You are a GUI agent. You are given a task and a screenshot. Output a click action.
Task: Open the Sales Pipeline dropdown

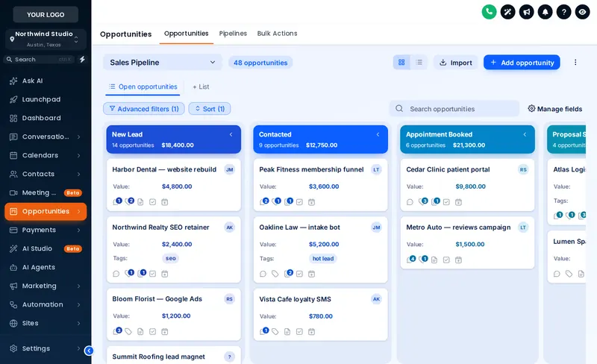(162, 63)
